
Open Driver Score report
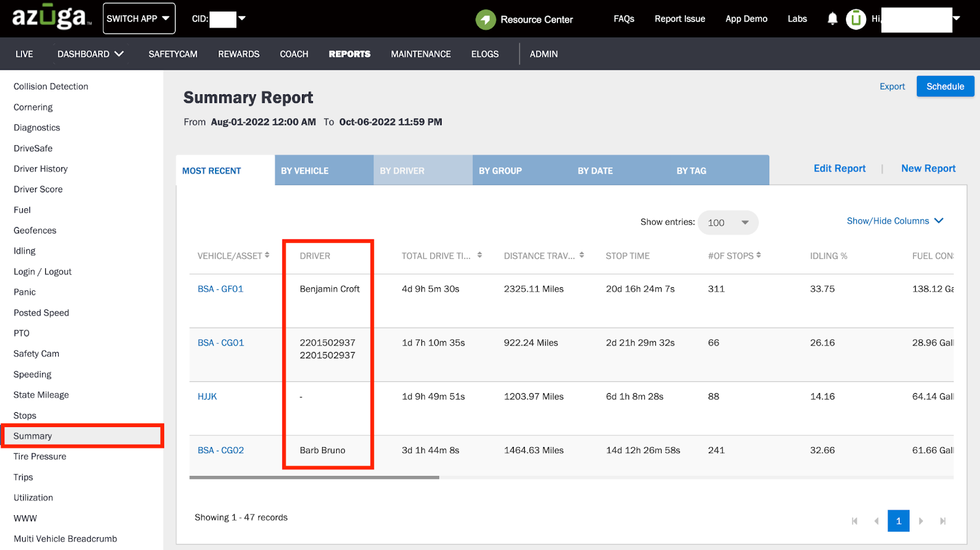click(38, 189)
